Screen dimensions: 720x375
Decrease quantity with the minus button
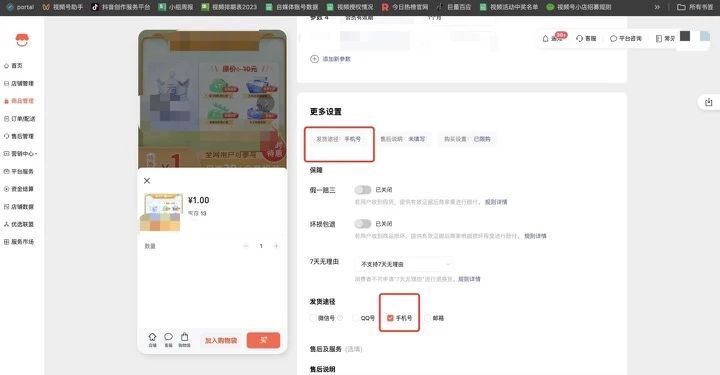(246, 246)
